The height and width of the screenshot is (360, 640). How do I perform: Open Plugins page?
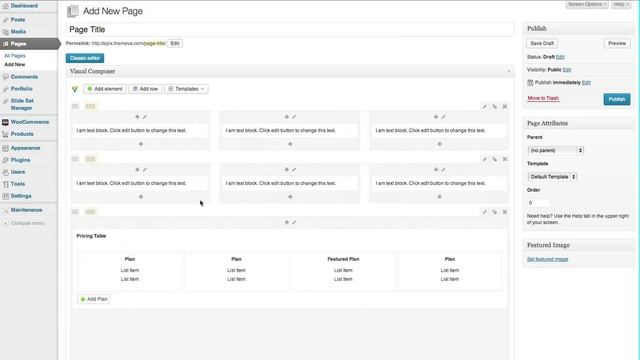coord(20,160)
